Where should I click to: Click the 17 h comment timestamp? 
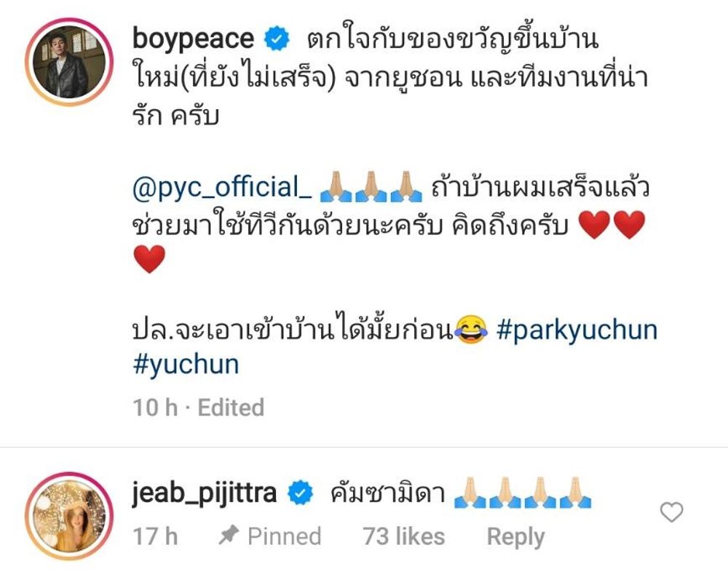click(155, 536)
